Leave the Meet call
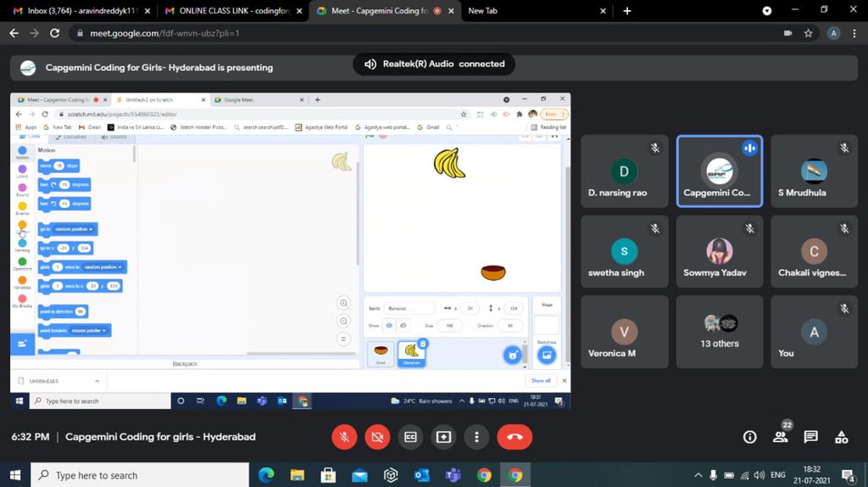This screenshot has height=487, width=868. point(515,437)
